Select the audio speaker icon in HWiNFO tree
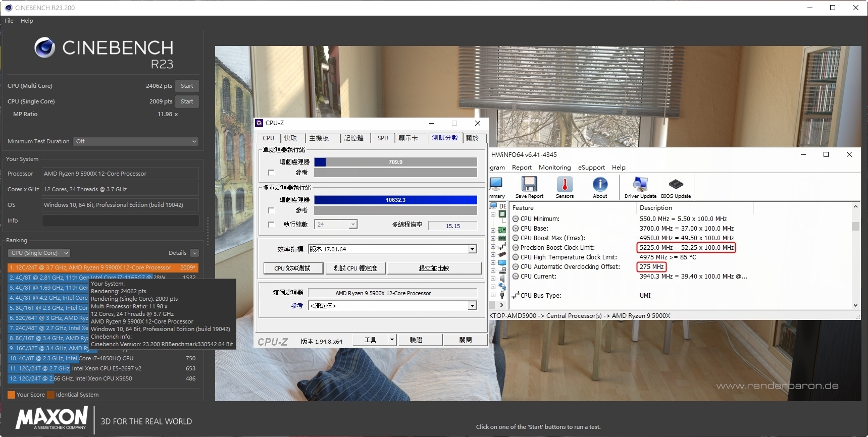The height and width of the screenshot is (437, 868). [502, 279]
